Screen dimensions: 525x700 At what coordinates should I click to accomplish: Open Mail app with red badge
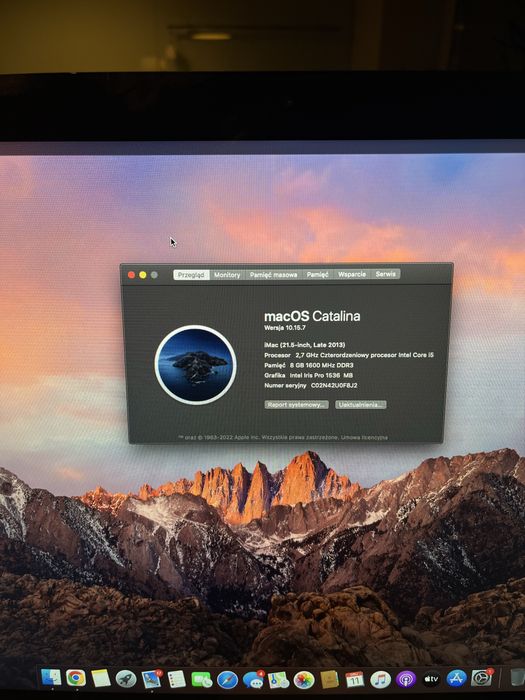(151, 679)
